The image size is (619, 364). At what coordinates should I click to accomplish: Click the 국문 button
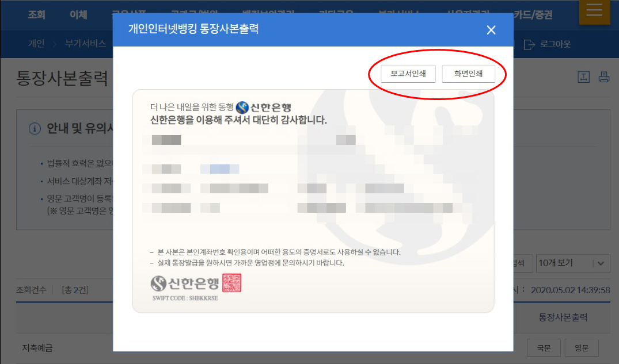544,348
